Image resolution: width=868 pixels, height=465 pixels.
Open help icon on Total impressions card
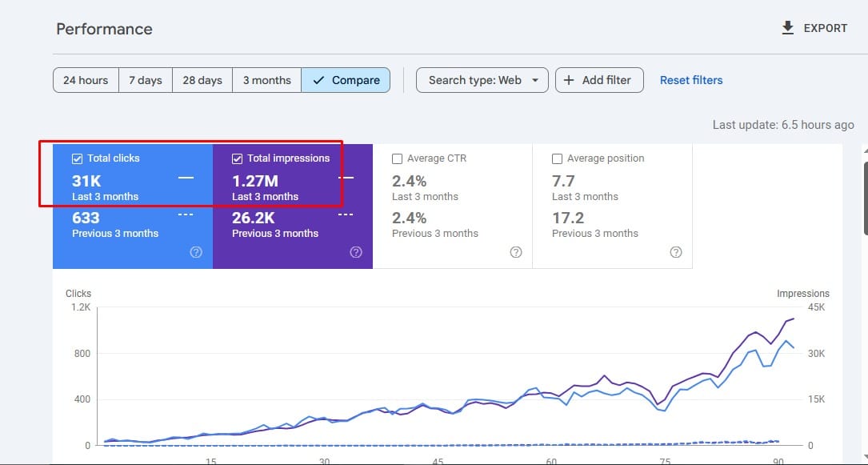click(x=356, y=252)
